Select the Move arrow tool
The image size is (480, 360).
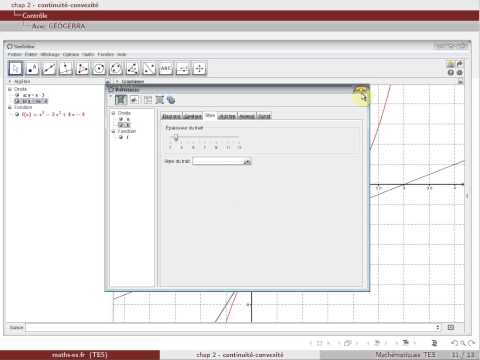[x=15, y=69]
